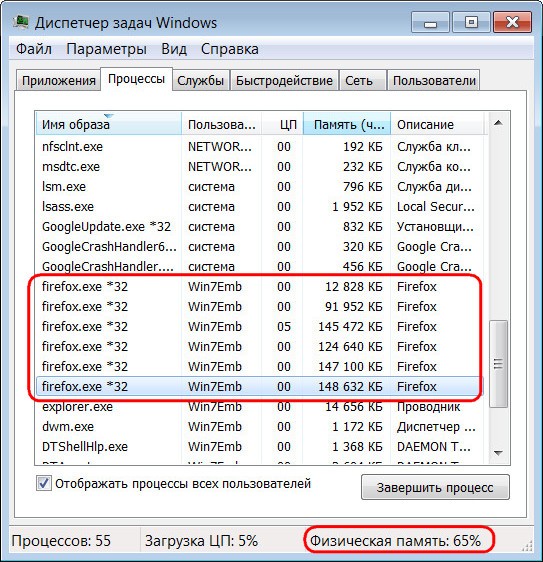This screenshot has width=543, height=562.
Task: Switch to the Быстродействие tab
Action: click(x=284, y=80)
